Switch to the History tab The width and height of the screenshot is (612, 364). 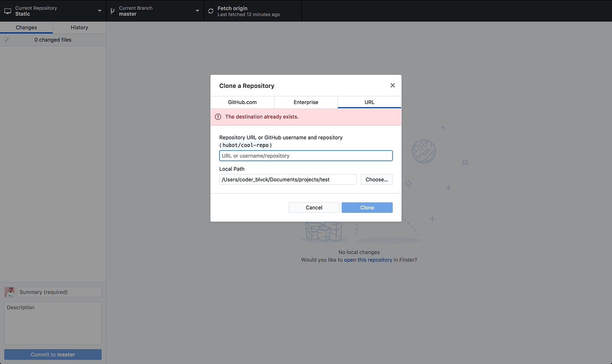pyautogui.click(x=79, y=27)
